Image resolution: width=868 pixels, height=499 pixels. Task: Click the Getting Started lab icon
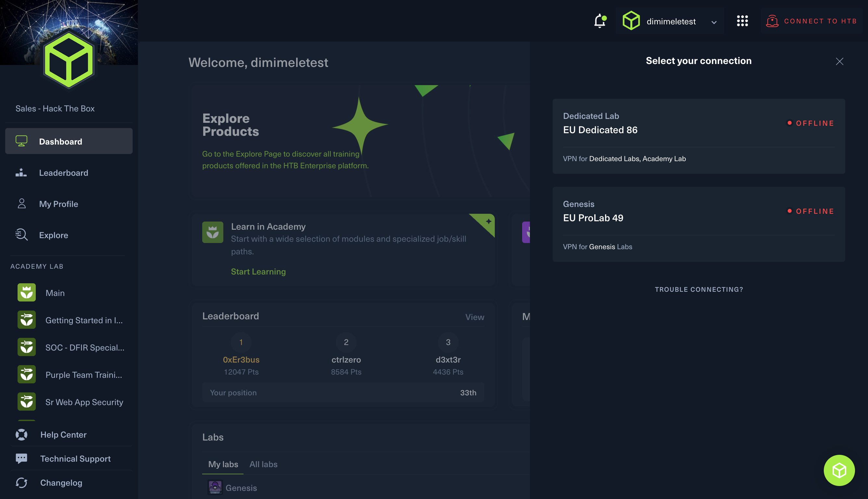tap(26, 319)
